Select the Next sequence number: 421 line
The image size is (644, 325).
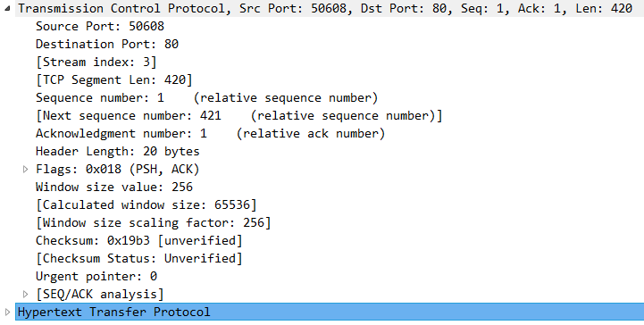click(239, 115)
